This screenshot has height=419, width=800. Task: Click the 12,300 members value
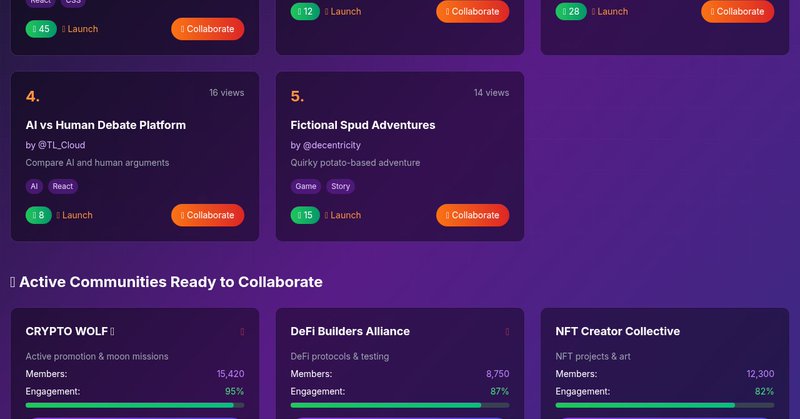pyautogui.click(x=760, y=374)
